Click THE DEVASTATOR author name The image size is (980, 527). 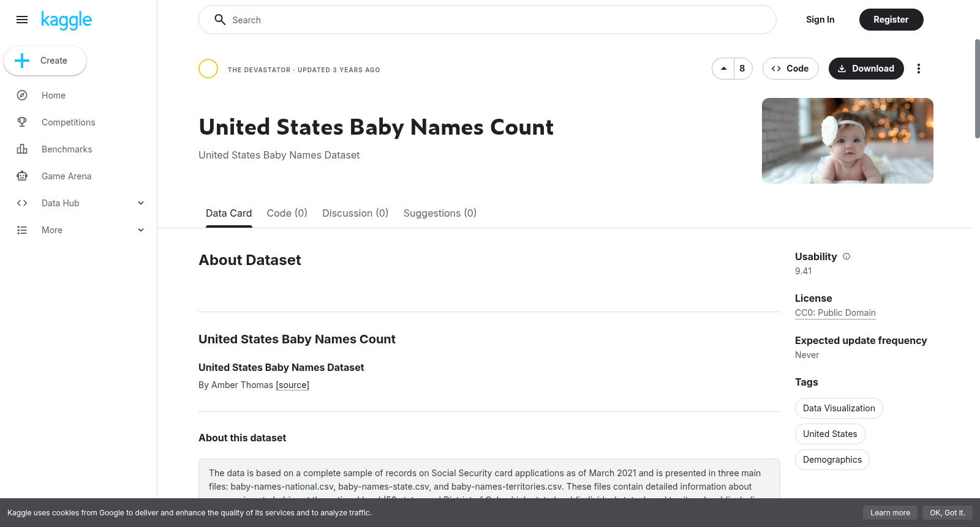(259, 70)
